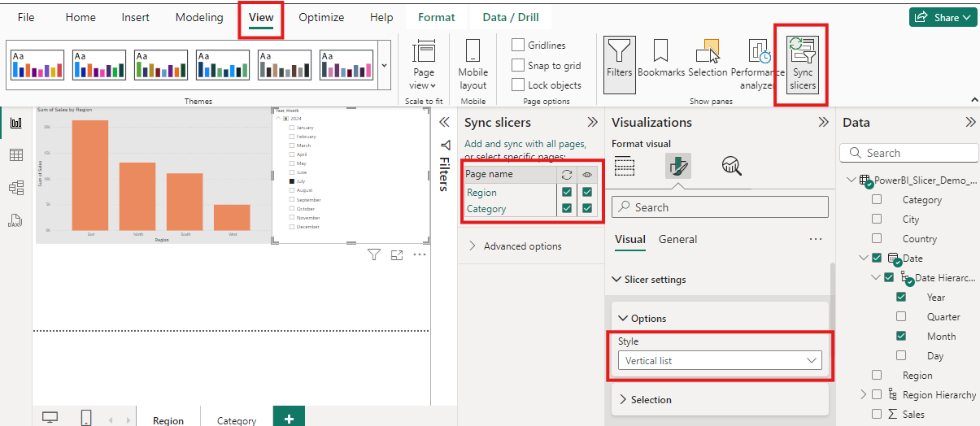Image resolution: width=980 pixels, height=426 pixels.
Task: Enable Snap to grid option
Action: click(x=518, y=65)
